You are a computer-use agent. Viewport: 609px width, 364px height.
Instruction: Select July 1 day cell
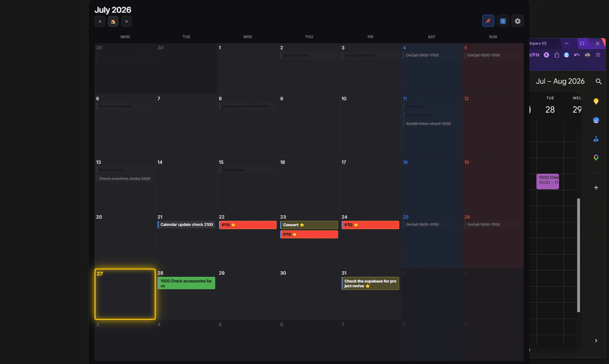coord(248,68)
